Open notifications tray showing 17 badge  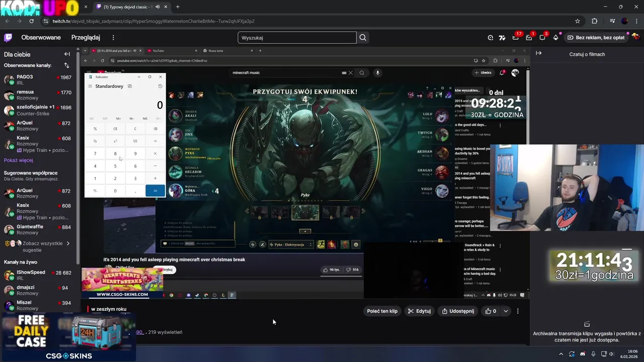click(x=516, y=37)
